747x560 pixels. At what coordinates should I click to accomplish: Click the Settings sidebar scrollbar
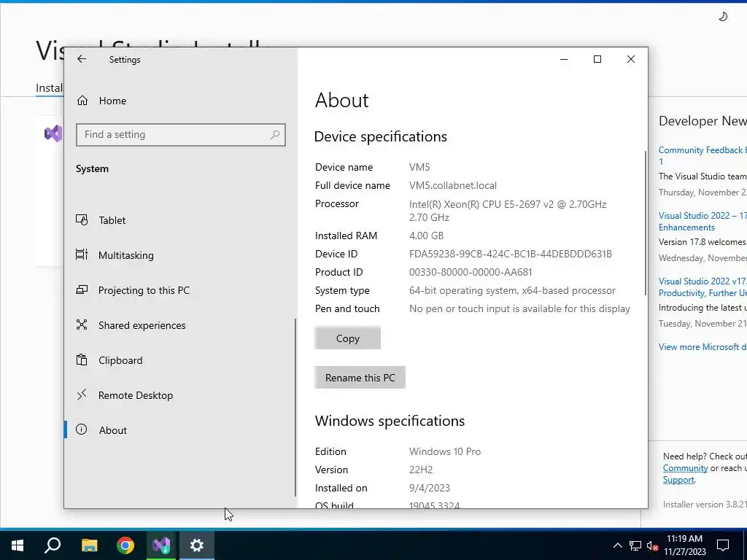tap(295, 408)
